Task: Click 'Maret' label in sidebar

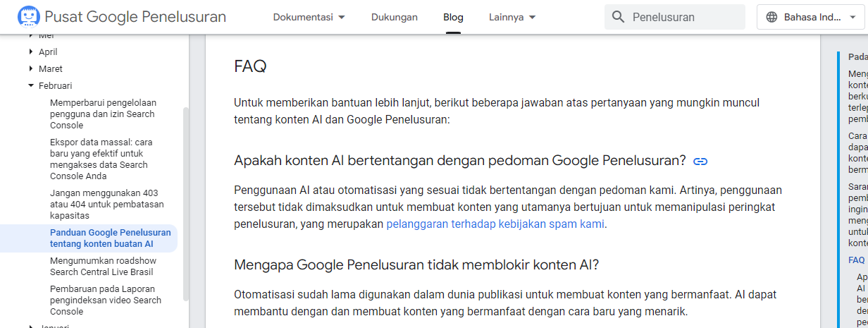Action: 51,68
